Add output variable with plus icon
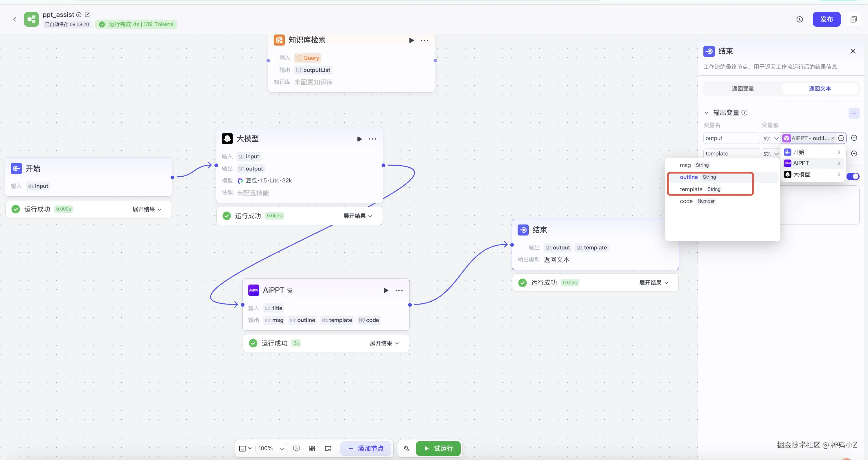This screenshot has width=868, height=460. pos(853,113)
